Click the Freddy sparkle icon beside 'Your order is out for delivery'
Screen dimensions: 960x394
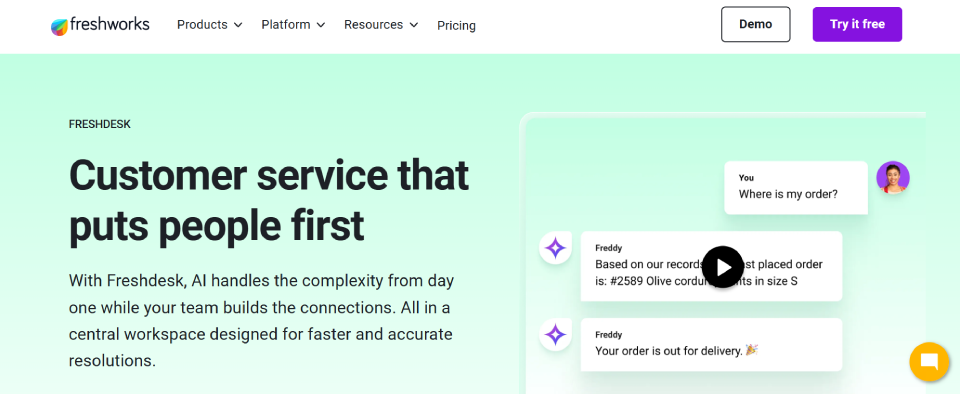pos(555,335)
